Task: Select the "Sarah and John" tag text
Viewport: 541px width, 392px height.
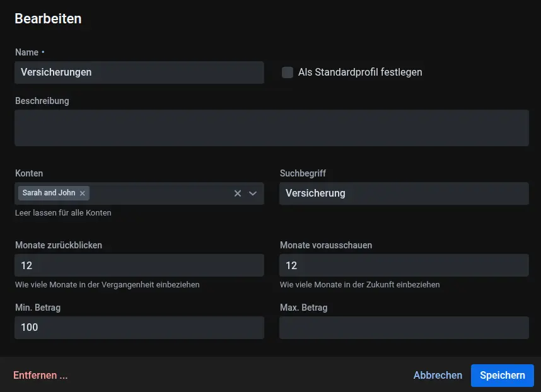Action: tap(49, 193)
